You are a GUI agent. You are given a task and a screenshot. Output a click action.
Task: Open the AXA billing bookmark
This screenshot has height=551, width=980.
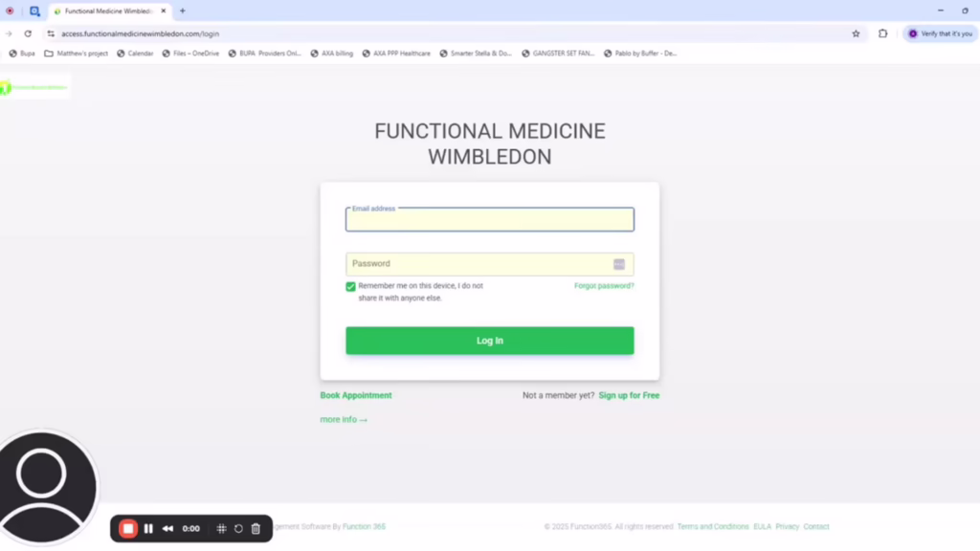point(332,54)
